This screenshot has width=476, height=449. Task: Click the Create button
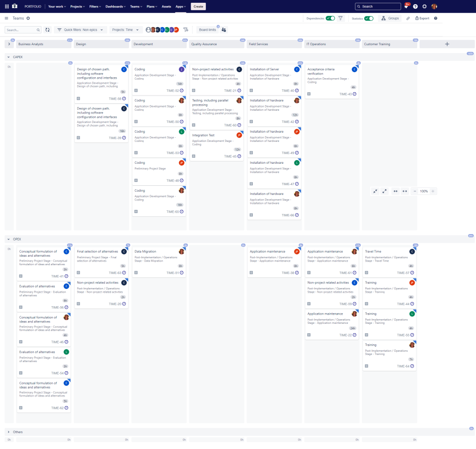click(x=198, y=7)
